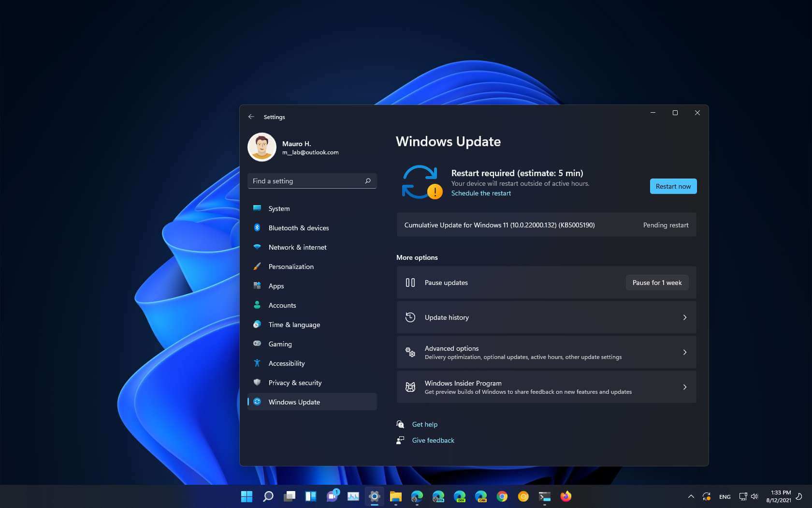Viewport: 812px width, 508px height.
Task: Open System settings from the sidebar
Action: (278, 209)
